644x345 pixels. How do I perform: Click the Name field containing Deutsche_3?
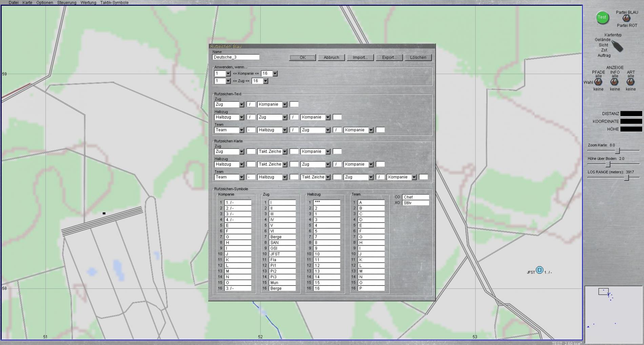[x=236, y=57]
